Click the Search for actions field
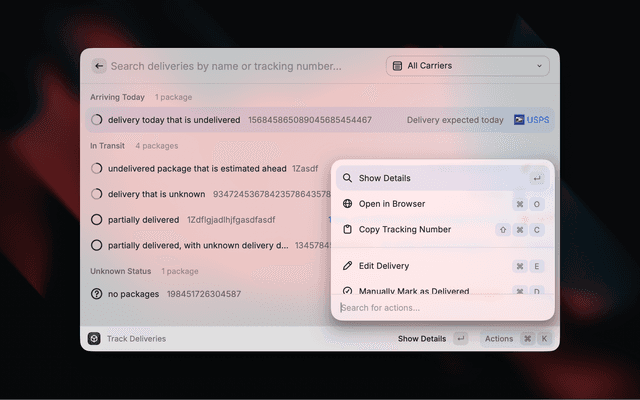The image size is (640, 400). [x=440, y=308]
